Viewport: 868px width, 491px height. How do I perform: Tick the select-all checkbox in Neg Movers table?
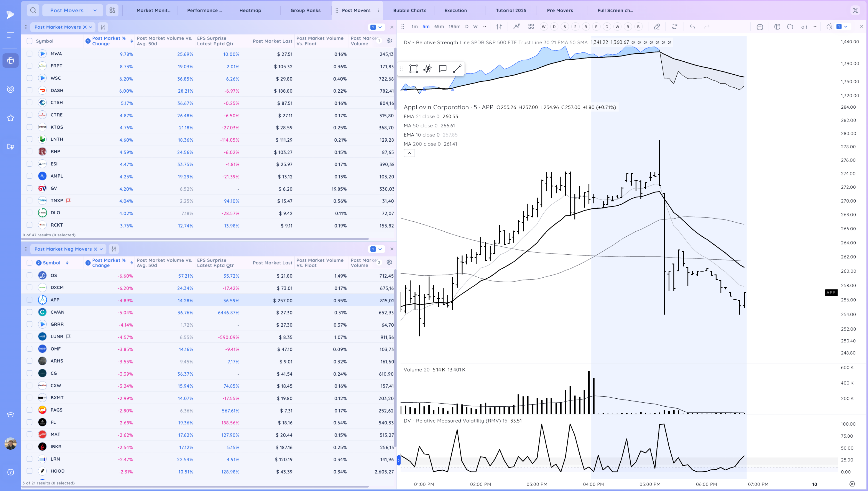(30, 263)
